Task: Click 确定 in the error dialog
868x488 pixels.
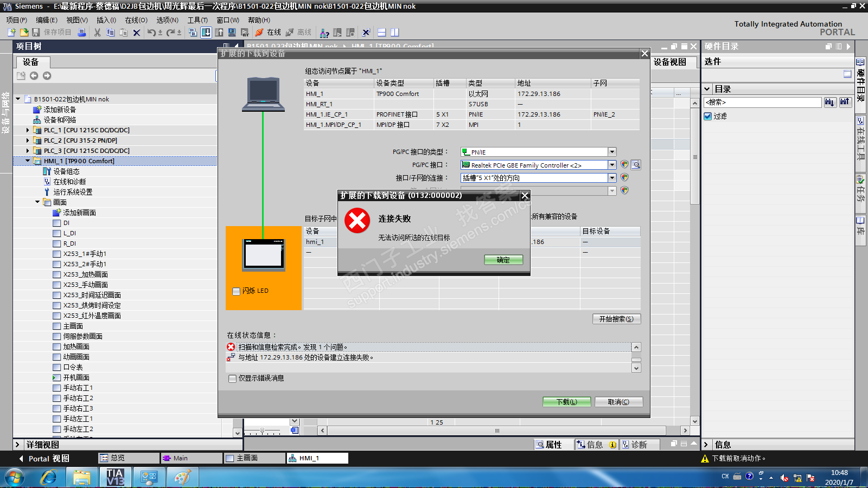Action: coord(503,260)
